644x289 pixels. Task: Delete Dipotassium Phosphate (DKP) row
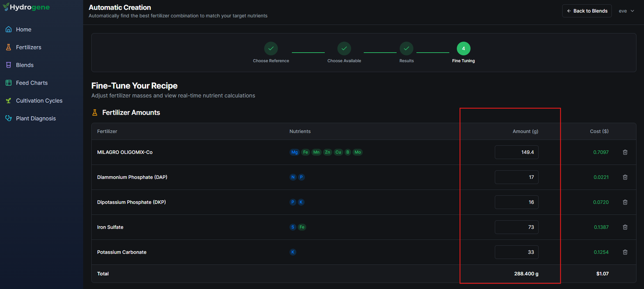click(x=625, y=202)
